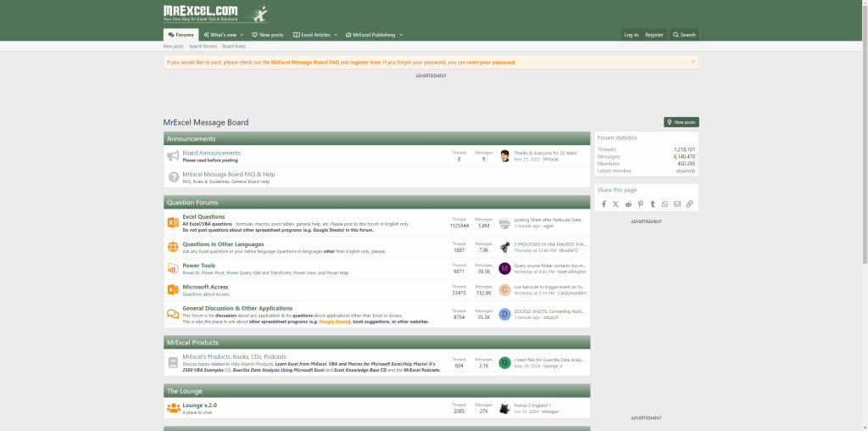Click the register here link in notice

[365, 63]
